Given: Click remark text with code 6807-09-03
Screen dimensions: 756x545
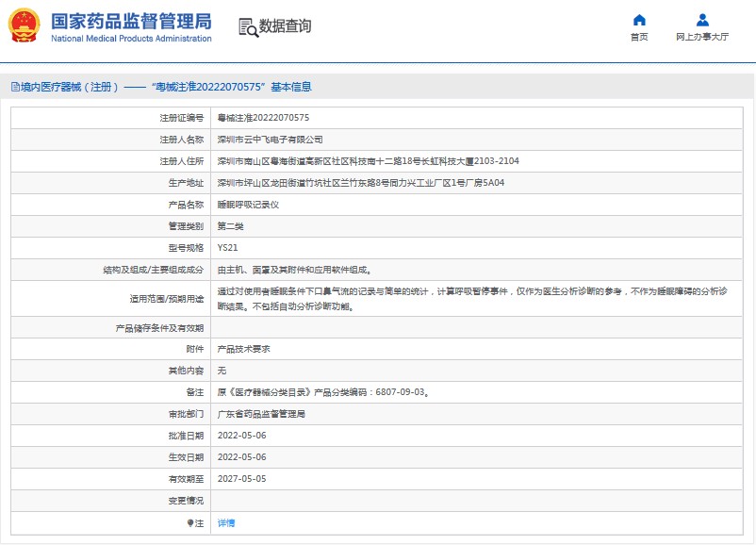Looking at the screenshot, I should click(323, 392).
